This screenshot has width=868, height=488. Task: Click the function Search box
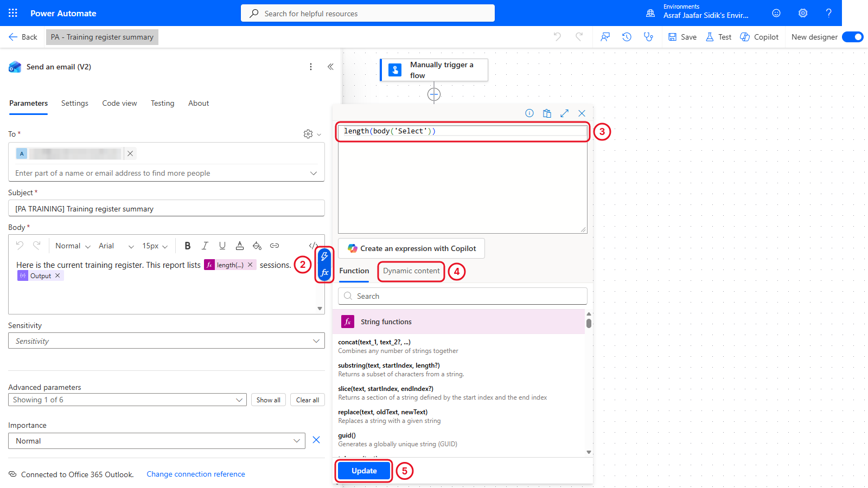pos(463,296)
